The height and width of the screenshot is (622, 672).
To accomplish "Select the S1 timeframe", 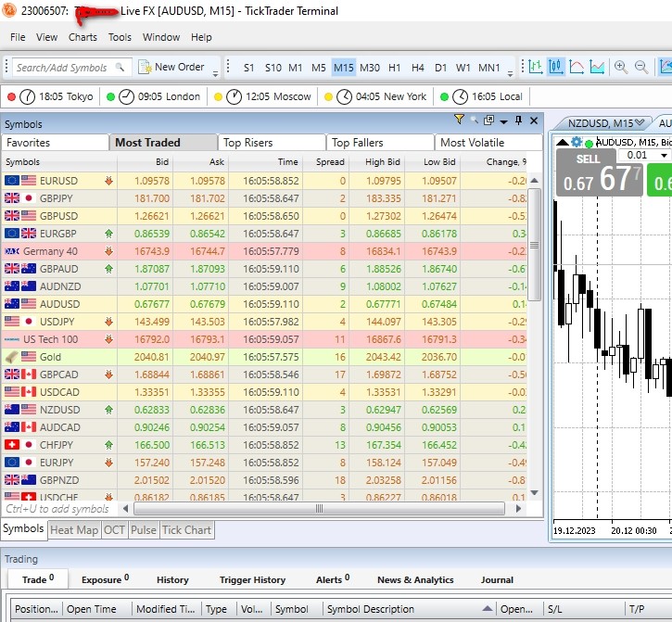I will point(249,68).
